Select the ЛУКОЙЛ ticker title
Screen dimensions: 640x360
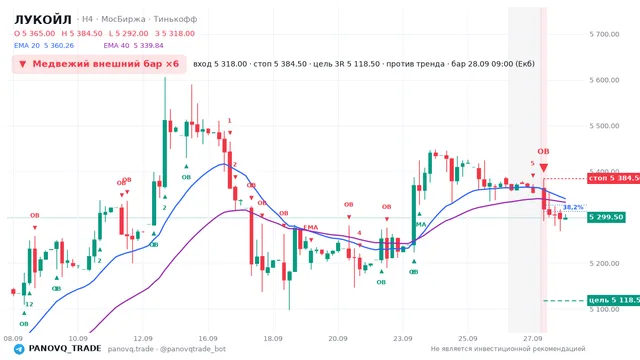click(x=43, y=19)
